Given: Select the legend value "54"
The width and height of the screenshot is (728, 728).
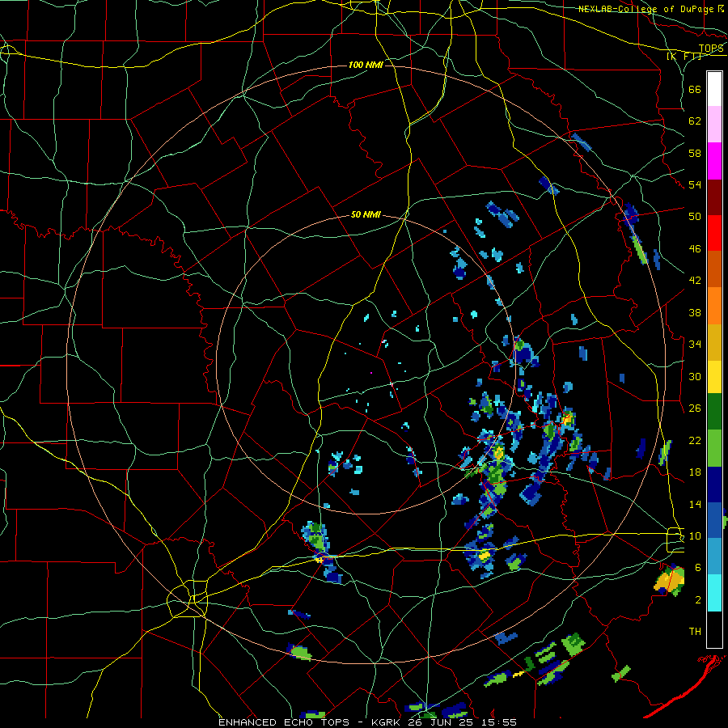Looking at the screenshot, I should click(695, 184).
